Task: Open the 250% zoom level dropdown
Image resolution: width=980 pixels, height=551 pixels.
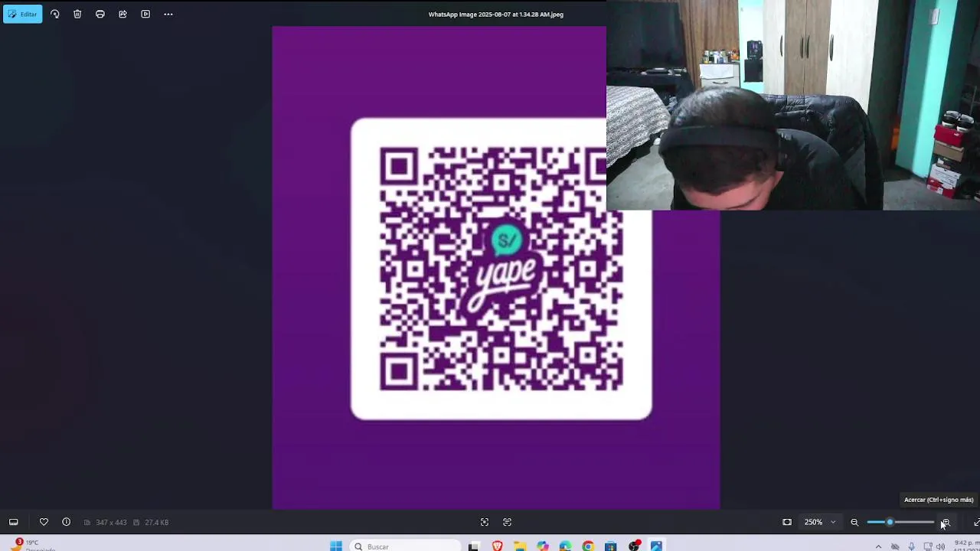Action: point(819,522)
